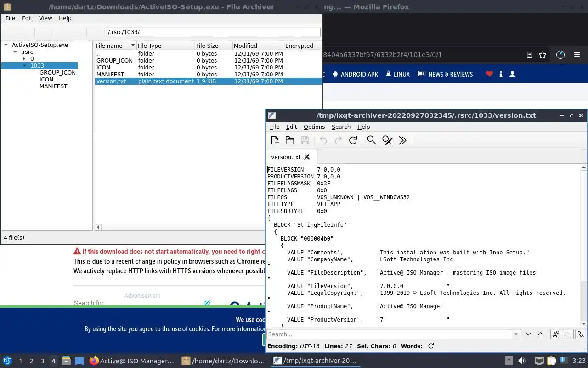
Task: Open the Help menu in the text editor
Action: [x=363, y=127]
